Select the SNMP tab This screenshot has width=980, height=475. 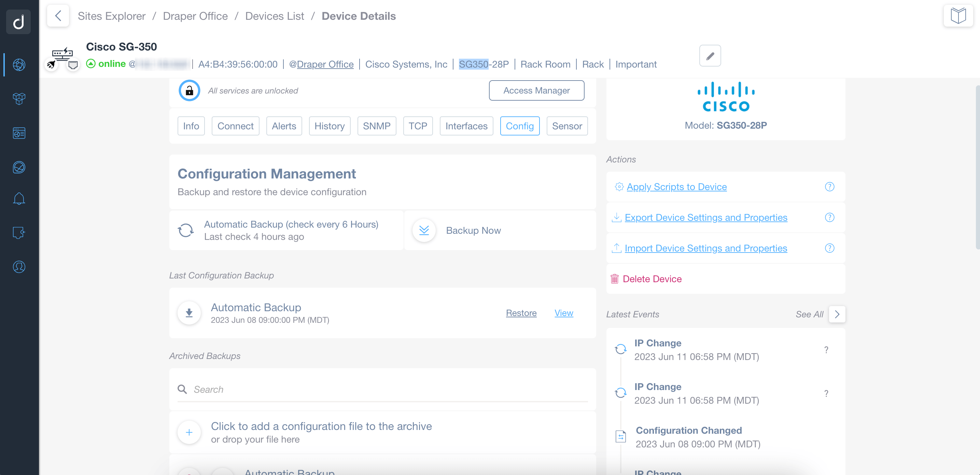pyautogui.click(x=377, y=126)
